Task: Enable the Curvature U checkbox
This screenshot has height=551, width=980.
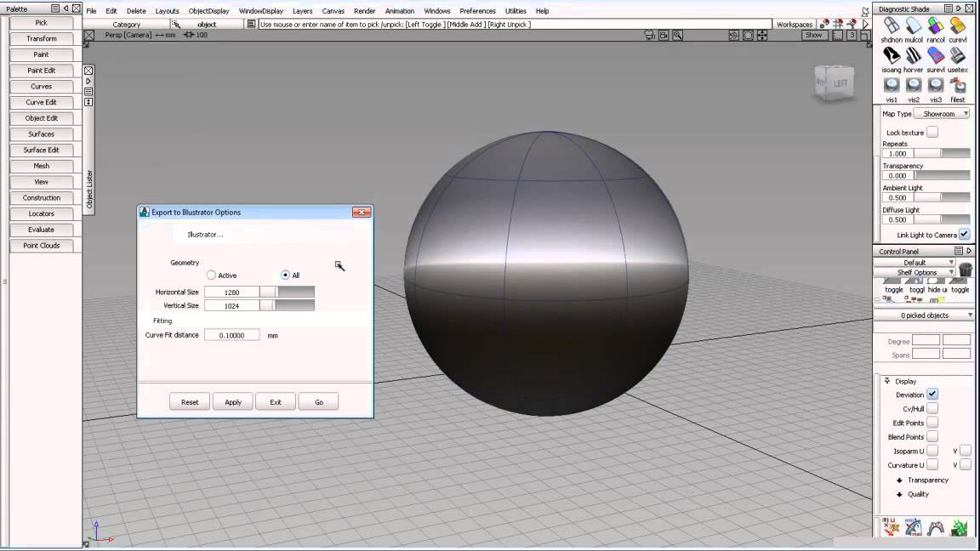Action: (x=932, y=465)
